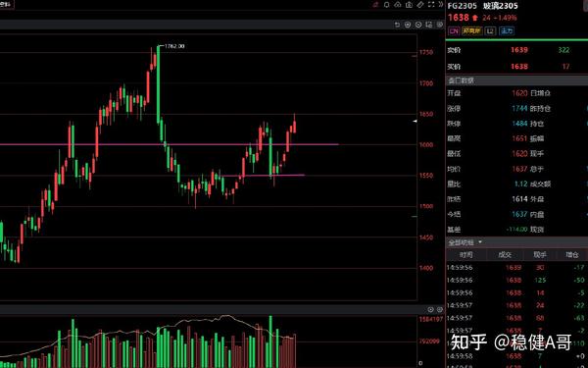Toggle the fullscreen chart icon
The image size is (588, 368).
point(431,5)
